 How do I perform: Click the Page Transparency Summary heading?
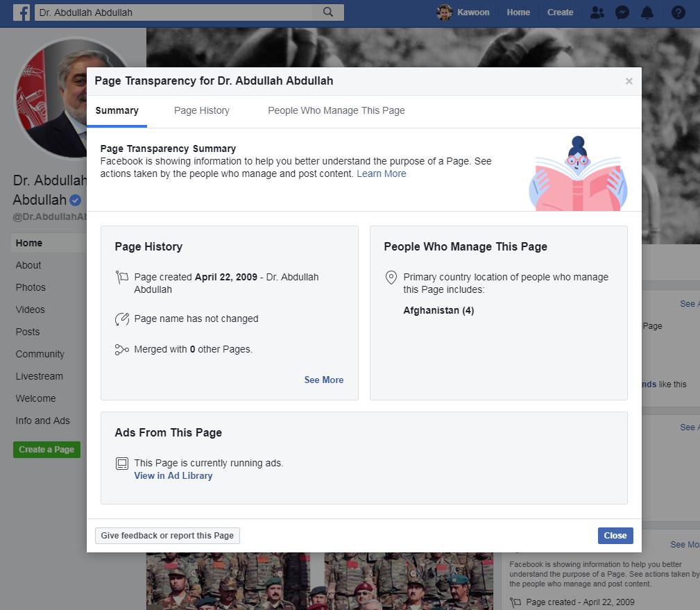[168, 149]
